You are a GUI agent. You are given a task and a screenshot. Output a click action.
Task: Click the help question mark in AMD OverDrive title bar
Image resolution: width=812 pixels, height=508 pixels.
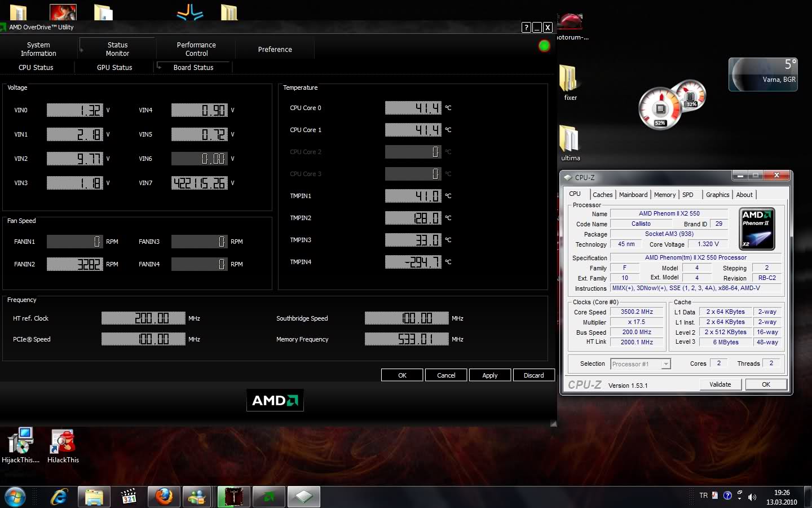coord(526,27)
